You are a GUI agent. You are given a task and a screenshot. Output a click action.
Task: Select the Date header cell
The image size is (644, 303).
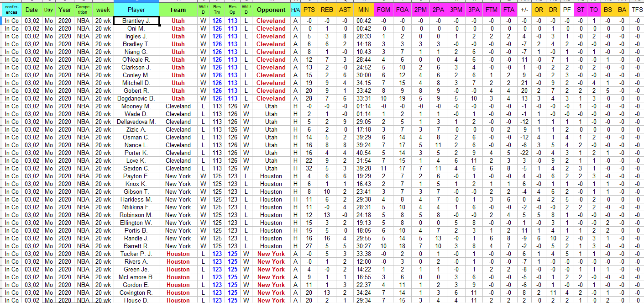coord(31,10)
